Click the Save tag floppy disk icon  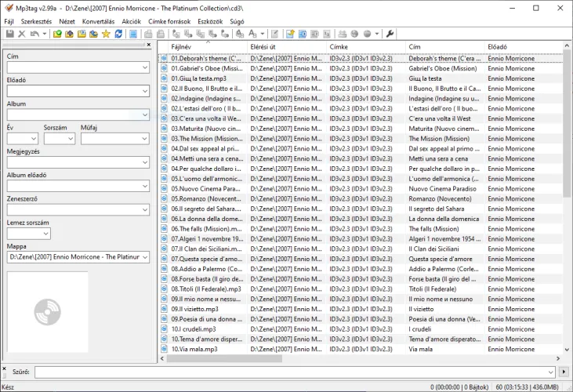click(x=9, y=34)
